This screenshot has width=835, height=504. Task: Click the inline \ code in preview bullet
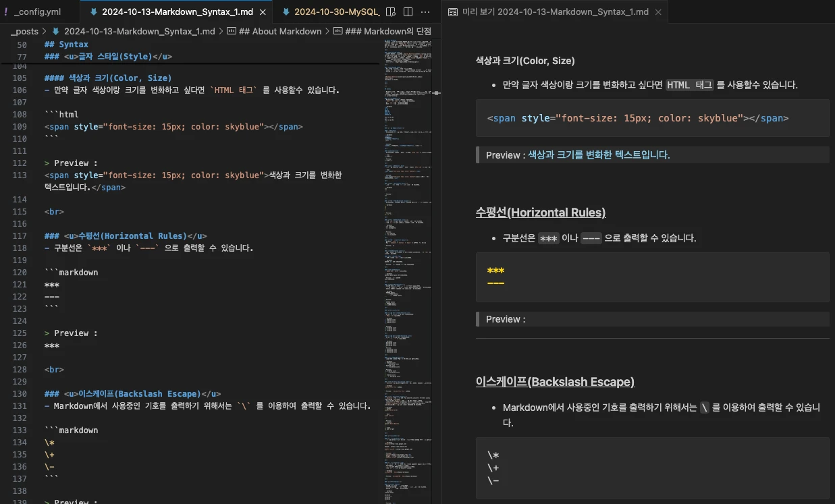[705, 408]
